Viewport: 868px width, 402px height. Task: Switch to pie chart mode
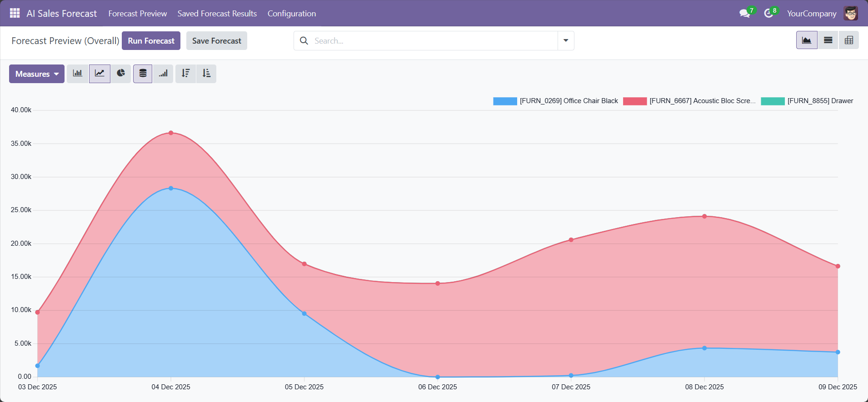click(121, 74)
